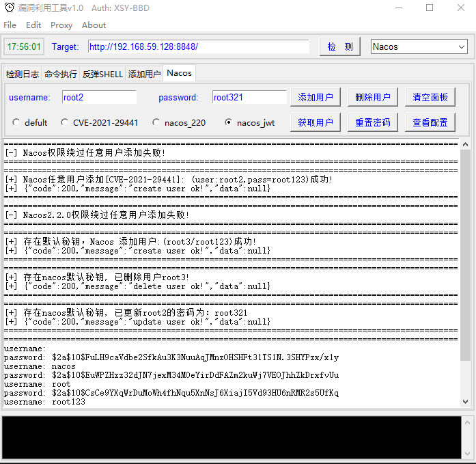The height and width of the screenshot is (464, 476).
Task: Open the About menu
Action: [94, 25]
